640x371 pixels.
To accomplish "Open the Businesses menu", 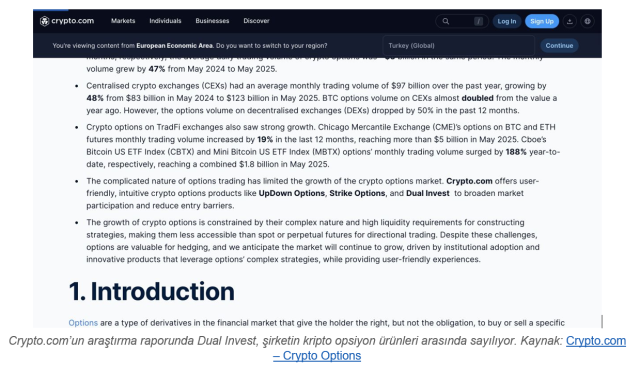I will [212, 21].
